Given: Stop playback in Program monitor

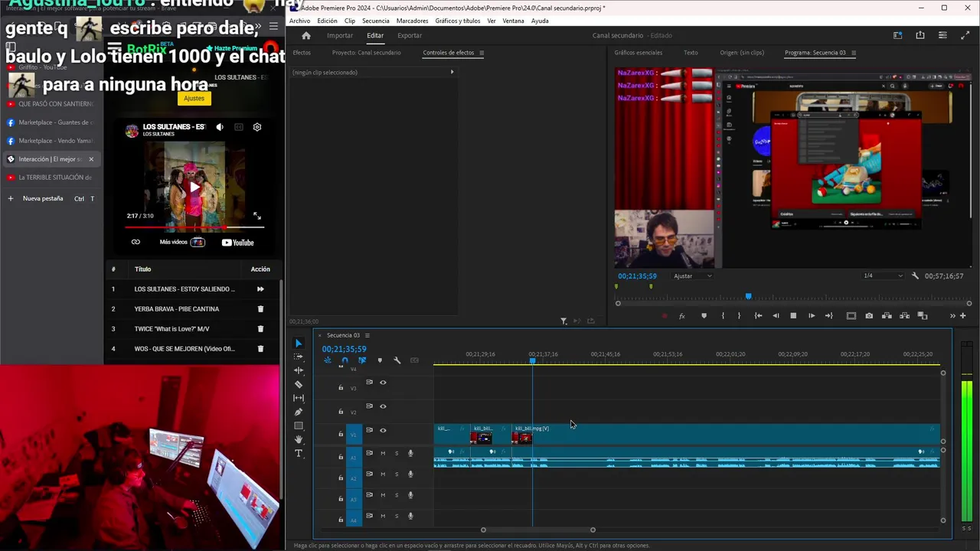Looking at the screenshot, I should pyautogui.click(x=793, y=316).
